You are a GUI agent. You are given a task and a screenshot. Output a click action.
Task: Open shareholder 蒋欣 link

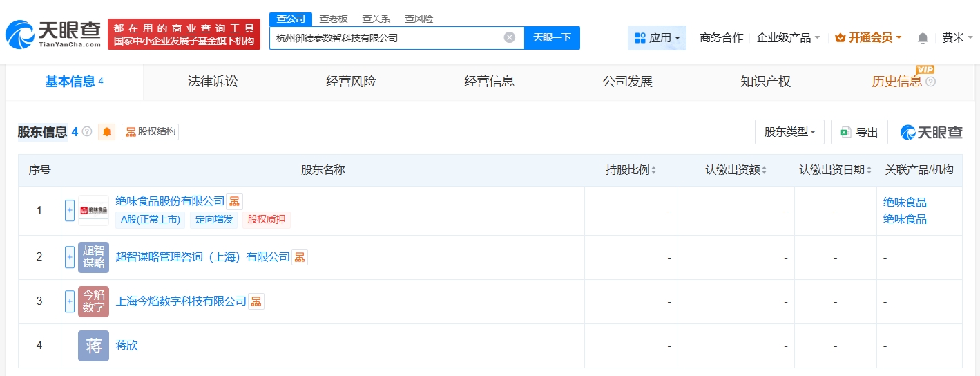(127, 345)
